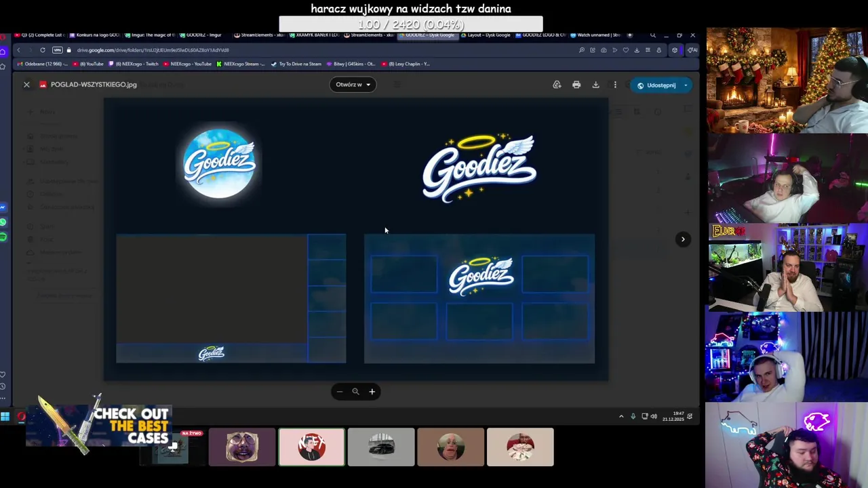Click the drive.google.com address bar

[153, 50]
